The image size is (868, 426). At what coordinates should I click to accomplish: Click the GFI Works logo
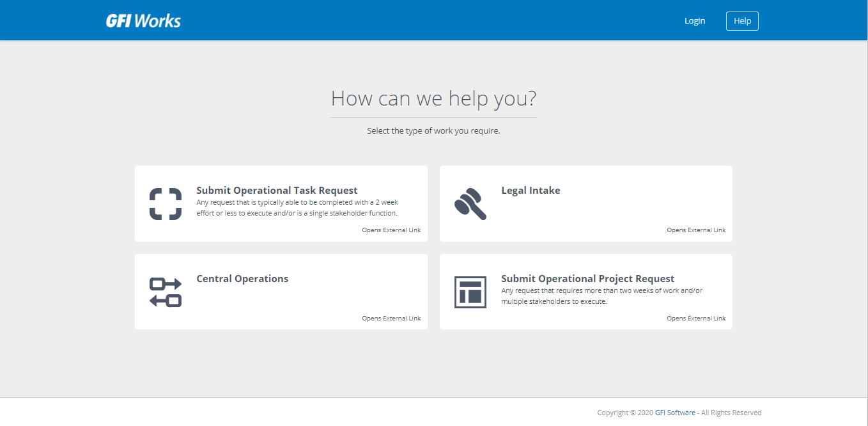click(x=143, y=21)
